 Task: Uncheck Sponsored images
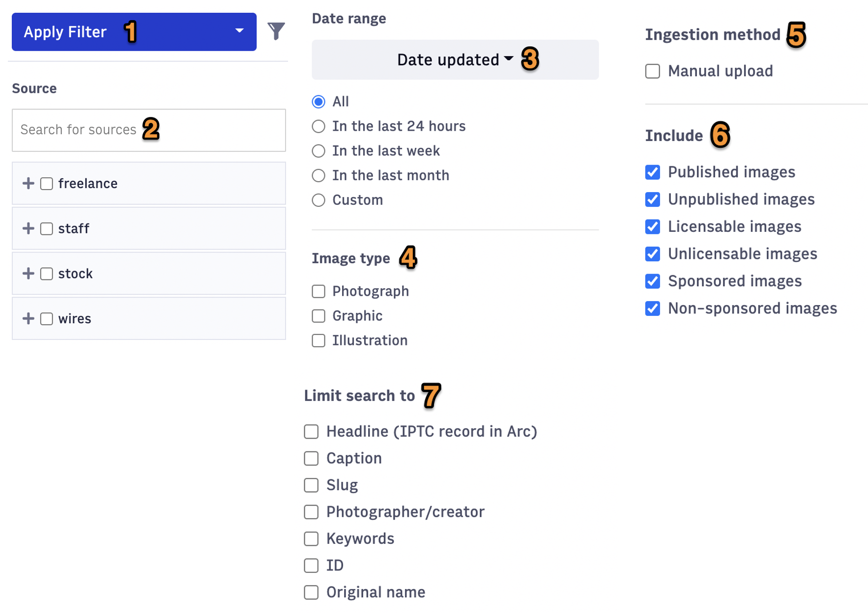point(653,281)
